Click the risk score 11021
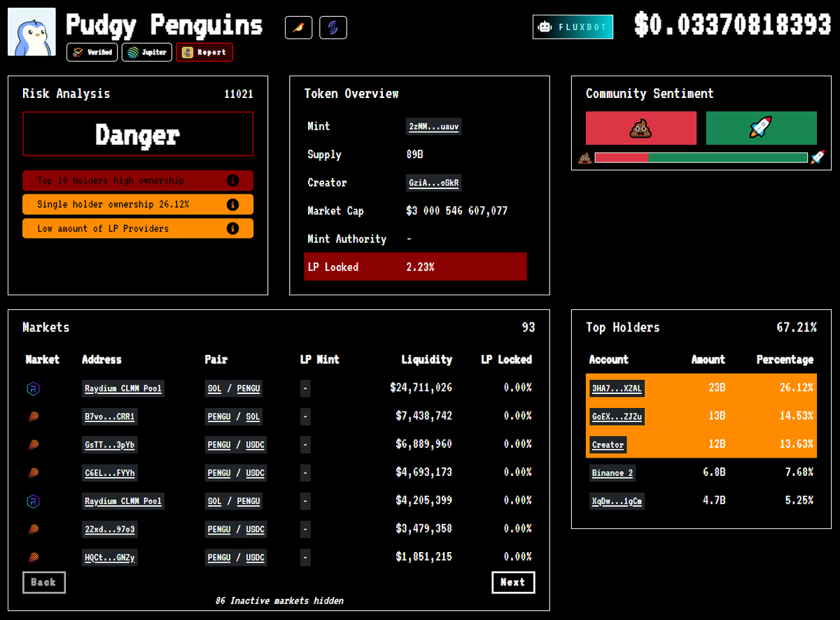 (x=239, y=94)
